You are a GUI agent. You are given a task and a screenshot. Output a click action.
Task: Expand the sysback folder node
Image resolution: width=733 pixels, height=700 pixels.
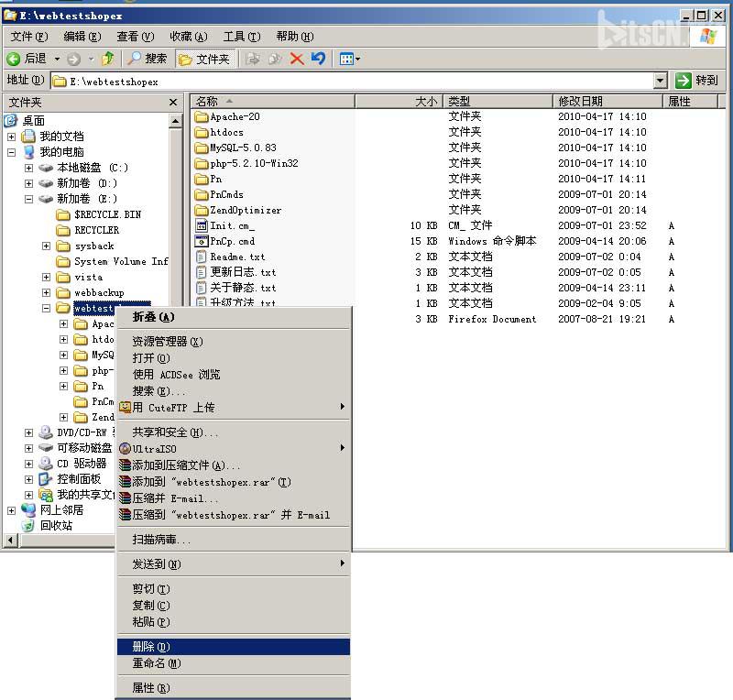pyautogui.click(x=47, y=246)
